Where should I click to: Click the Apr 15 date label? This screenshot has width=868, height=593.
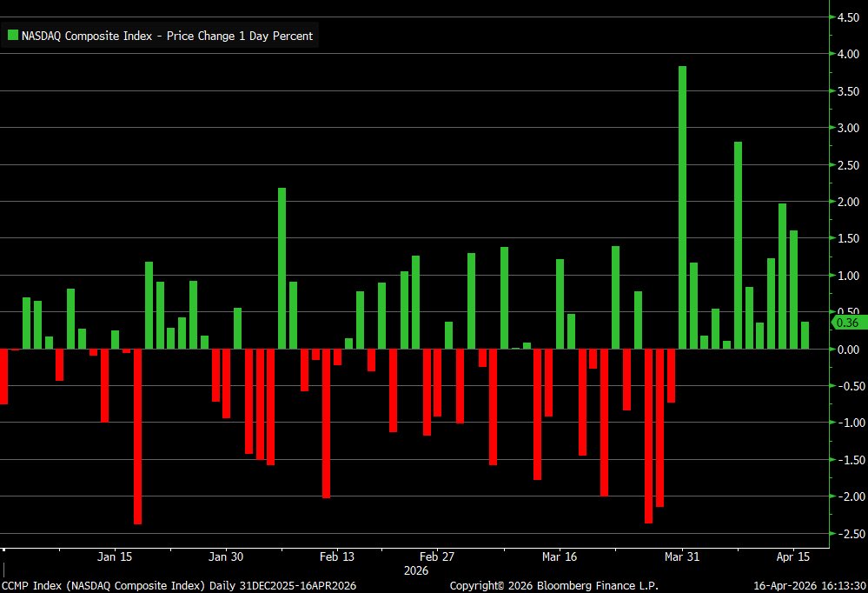[792, 556]
